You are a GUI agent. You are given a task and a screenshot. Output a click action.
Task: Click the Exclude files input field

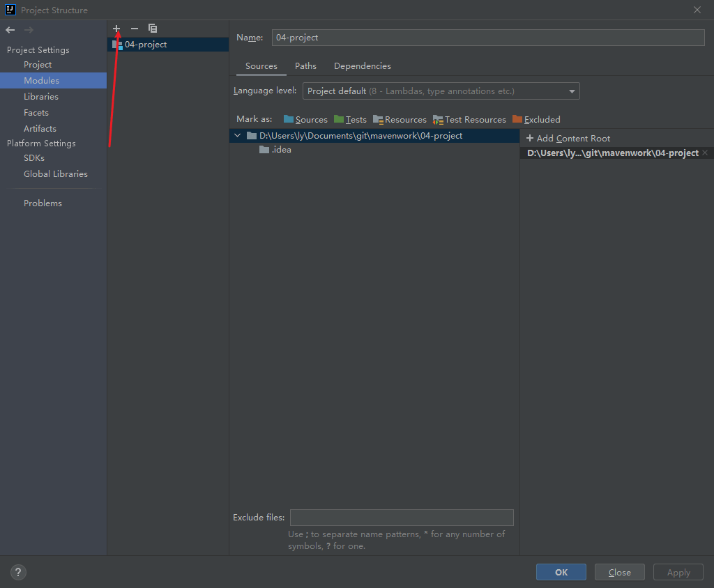pyautogui.click(x=402, y=518)
